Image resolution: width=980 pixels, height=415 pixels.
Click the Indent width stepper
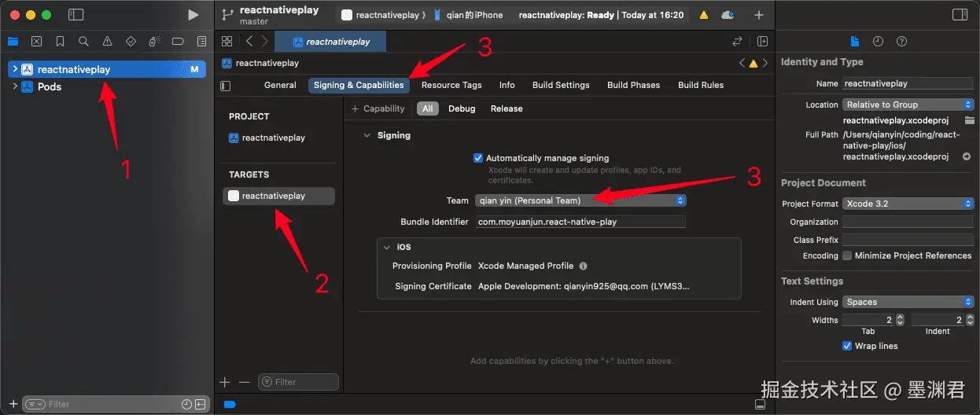point(970,320)
